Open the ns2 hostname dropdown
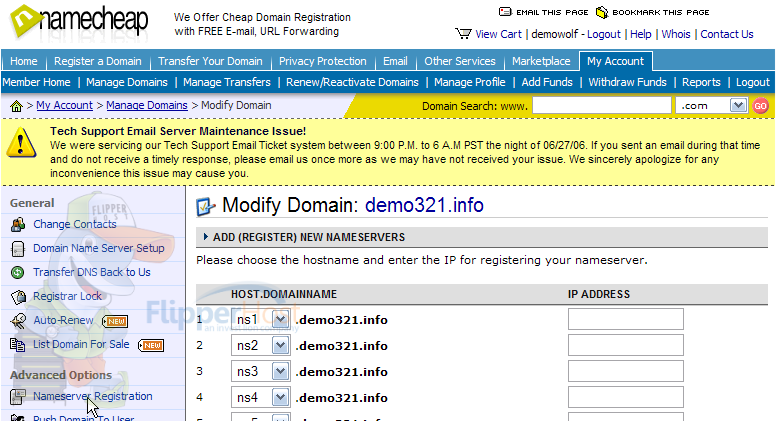Viewport: 776px width, 422px height. click(x=280, y=345)
